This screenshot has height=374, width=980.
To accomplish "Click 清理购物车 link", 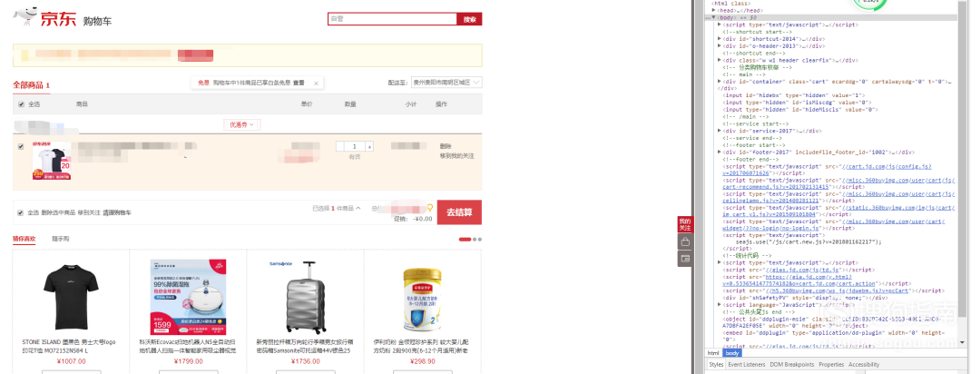I will click(x=117, y=212).
